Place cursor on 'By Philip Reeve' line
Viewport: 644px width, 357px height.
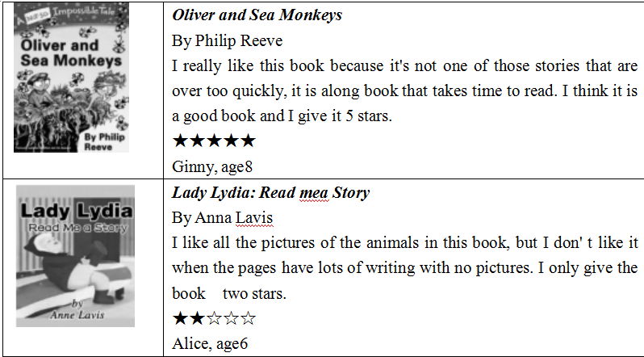tap(227, 40)
